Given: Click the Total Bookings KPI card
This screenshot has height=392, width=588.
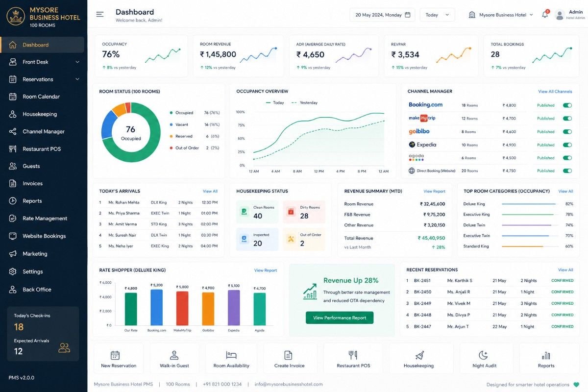Looking at the screenshot, I should tap(531, 56).
